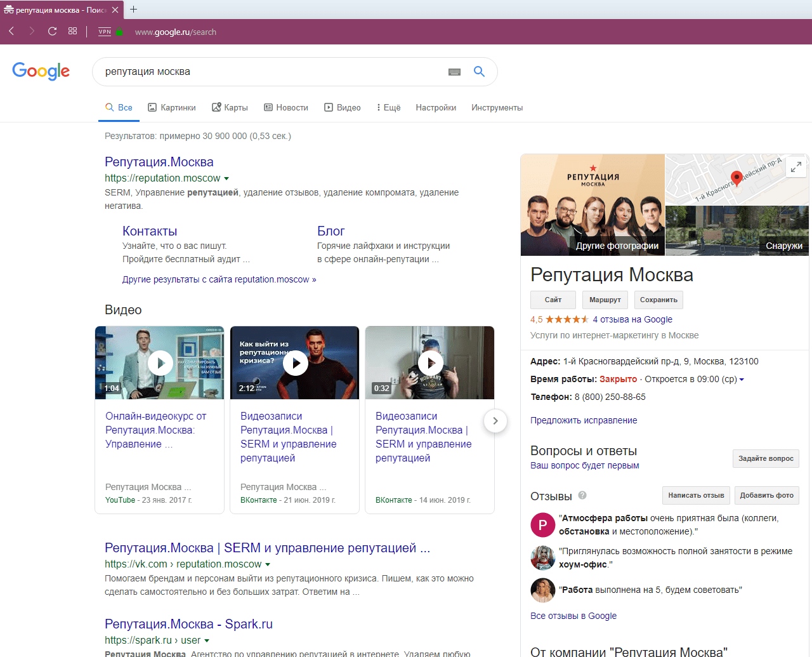This screenshot has height=657, width=812.
Task: Switch to the Видео tab
Action: tap(343, 107)
